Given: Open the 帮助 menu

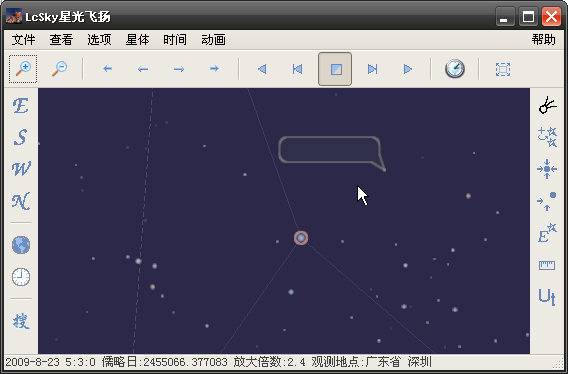Looking at the screenshot, I should [x=543, y=39].
